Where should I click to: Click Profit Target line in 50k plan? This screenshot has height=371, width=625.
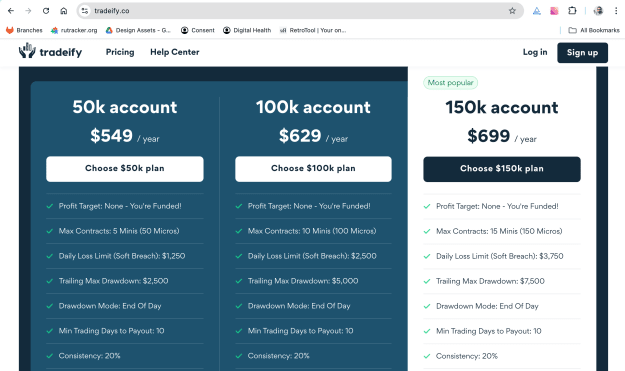click(x=120, y=206)
